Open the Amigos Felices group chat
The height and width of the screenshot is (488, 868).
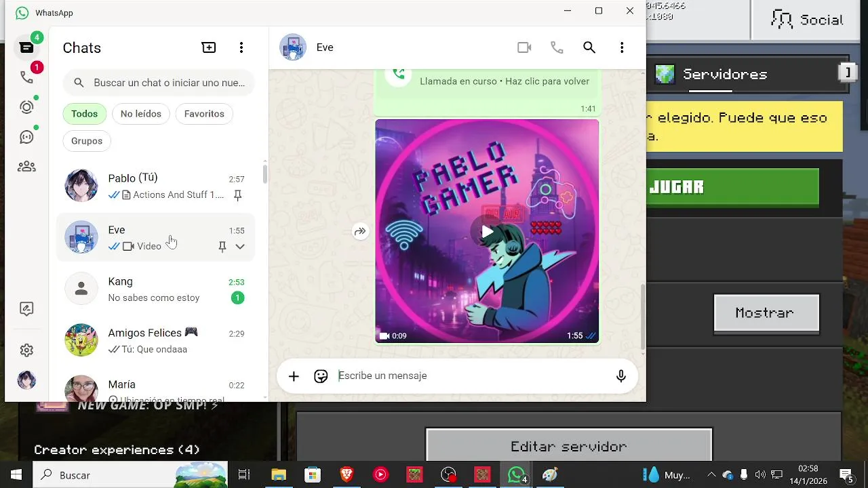pyautogui.click(x=155, y=341)
